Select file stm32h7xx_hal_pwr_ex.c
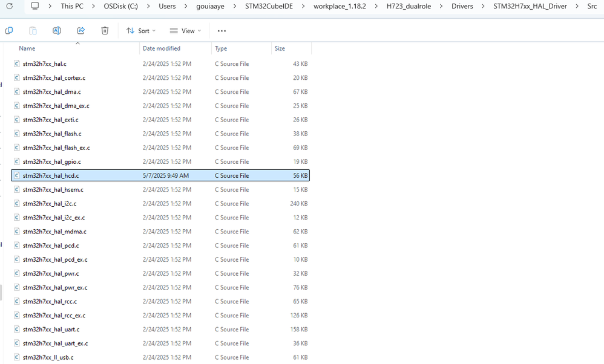The height and width of the screenshot is (364, 604). (x=160, y=287)
